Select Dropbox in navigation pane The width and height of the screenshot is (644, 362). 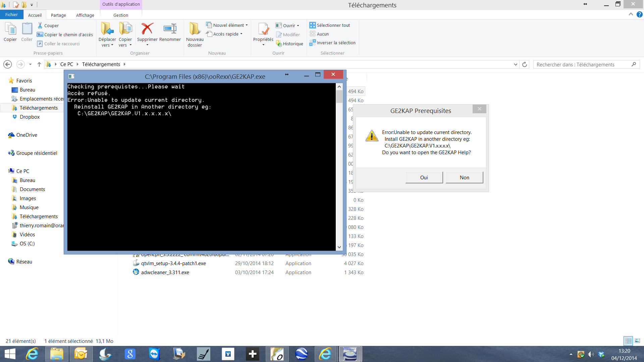(30, 117)
